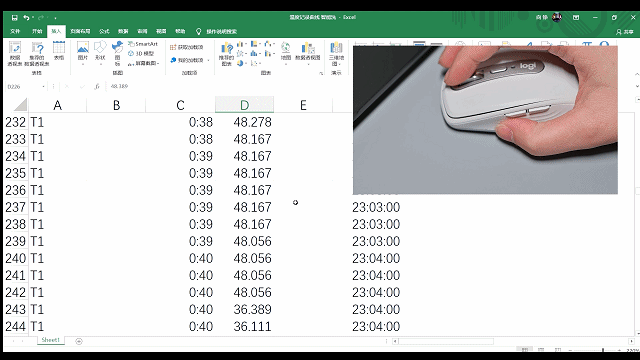
Task: Collapse the ribbon with the chevron
Action: point(637,74)
